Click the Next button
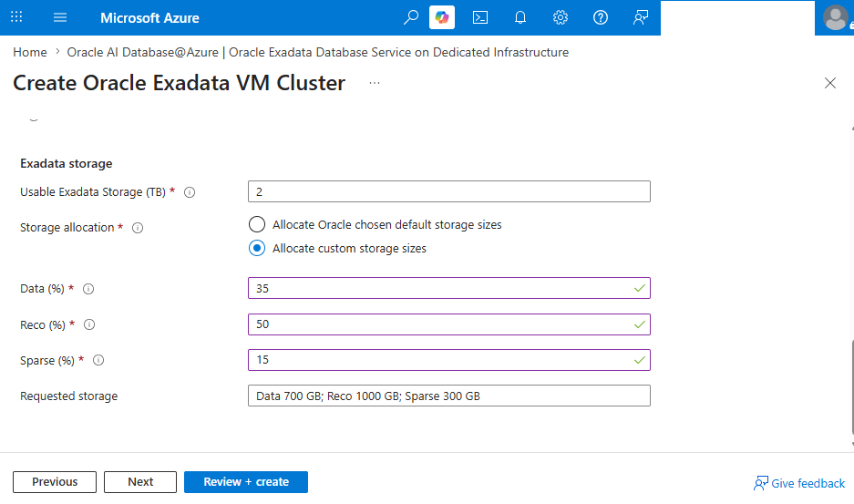 pos(140,482)
